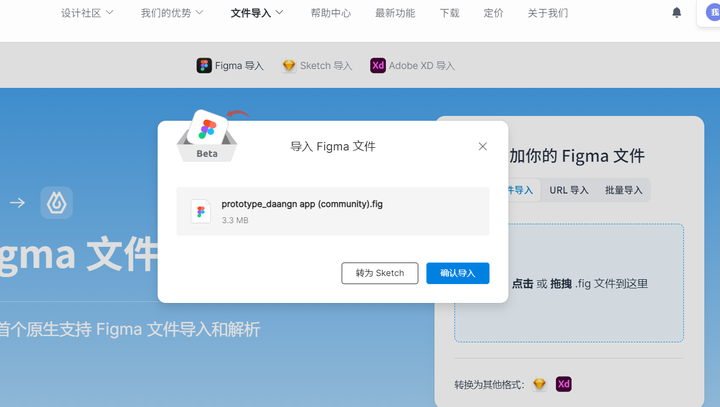Click the Figma Beta box icon on the dialog
The height and width of the screenshot is (407, 720).
(x=207, y=136)
